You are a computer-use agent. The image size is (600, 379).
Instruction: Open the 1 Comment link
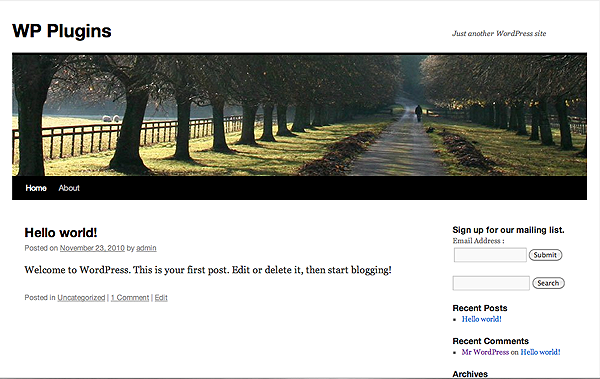coord(130,297)
